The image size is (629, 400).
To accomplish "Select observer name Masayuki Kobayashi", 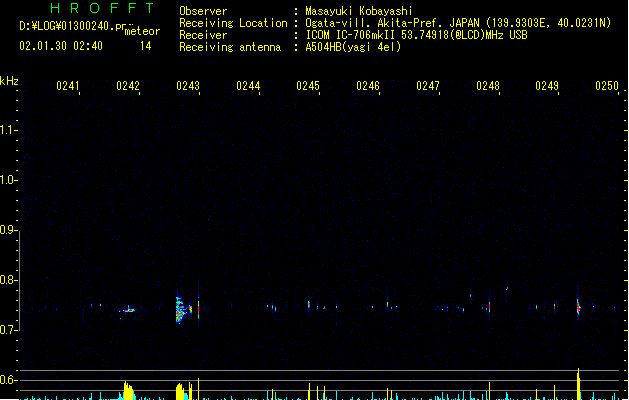I will (359, 11).
